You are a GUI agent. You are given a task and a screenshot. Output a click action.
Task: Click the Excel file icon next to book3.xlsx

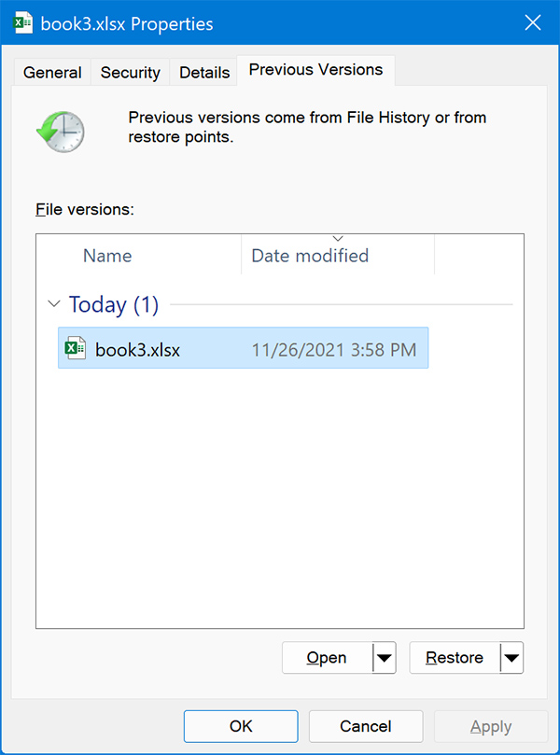(76, 349)
